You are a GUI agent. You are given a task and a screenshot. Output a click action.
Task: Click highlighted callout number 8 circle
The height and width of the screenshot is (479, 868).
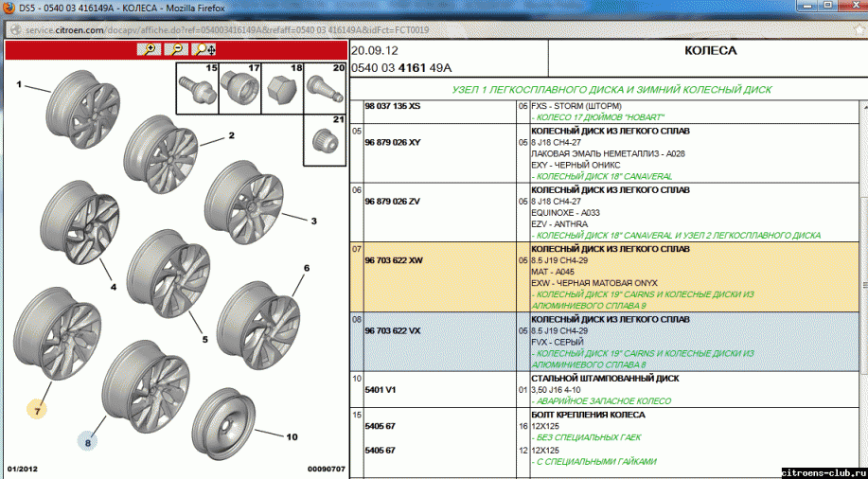click(x=87, y=442)
